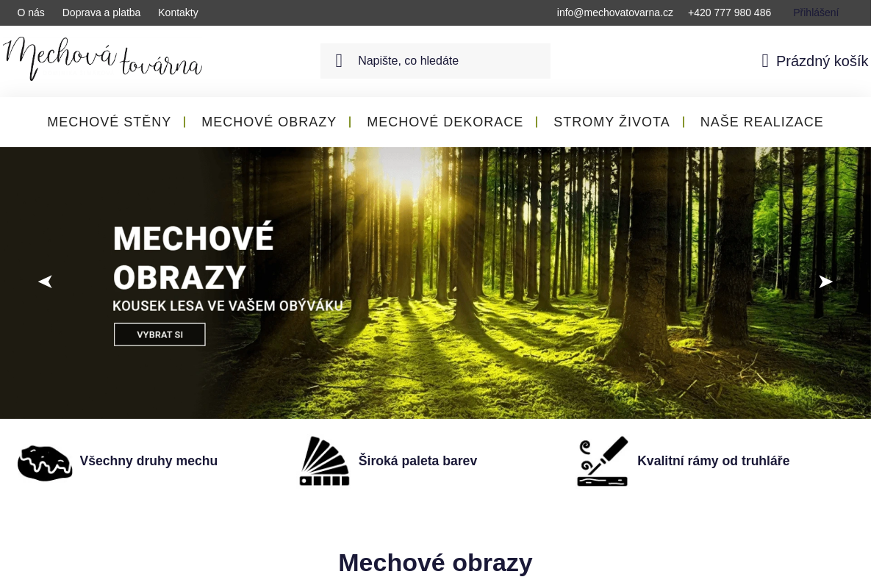Click the carpentry tools icon for Kvalitní rámy

(602, 461)
